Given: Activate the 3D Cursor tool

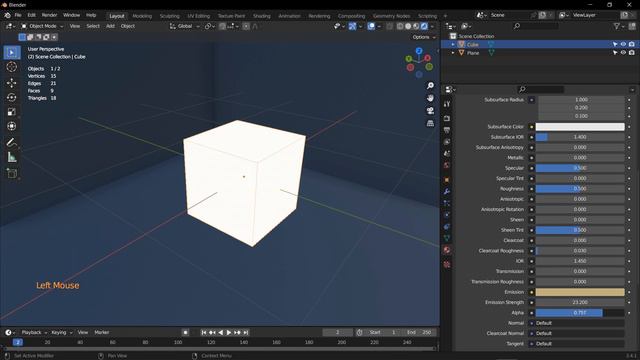Looking at the screenshot, I should tap(12, 67).
